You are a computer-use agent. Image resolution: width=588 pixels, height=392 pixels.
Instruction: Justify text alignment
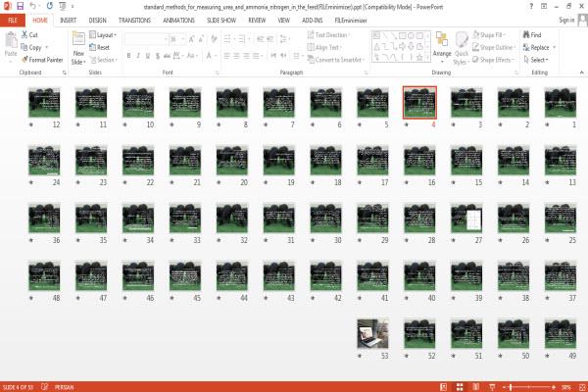256,56
